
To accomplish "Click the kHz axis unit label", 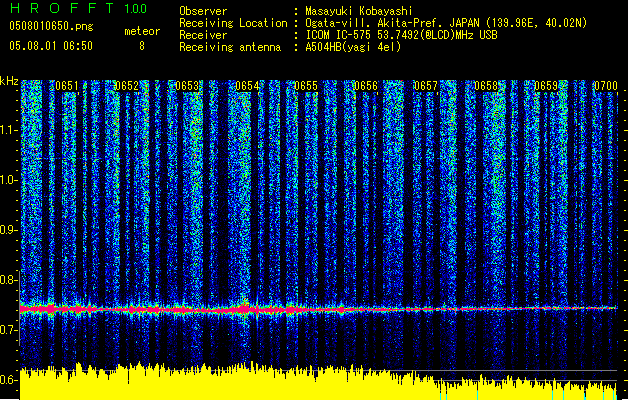I will coord(10,80).
